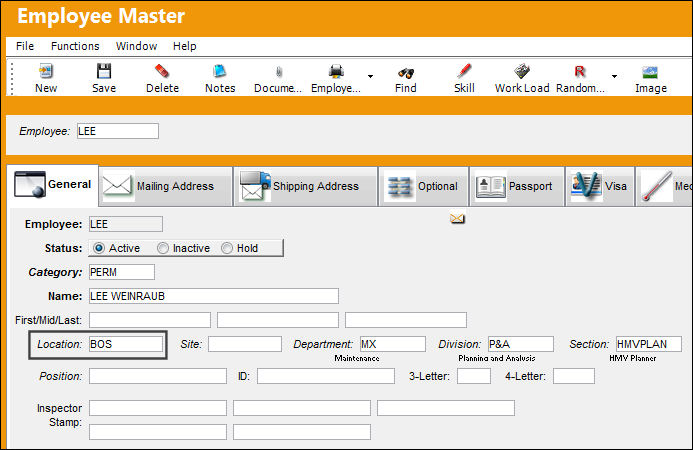693x450 pixels.
Task: Click the Name field LEE WEINRAUB
Action: [x=214, y=296]
